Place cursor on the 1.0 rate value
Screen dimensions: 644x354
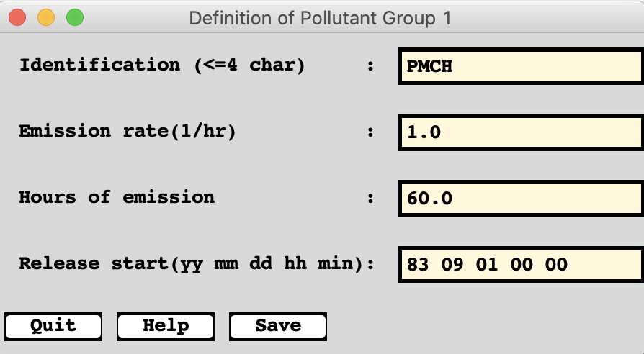click(x=424, y=132)
